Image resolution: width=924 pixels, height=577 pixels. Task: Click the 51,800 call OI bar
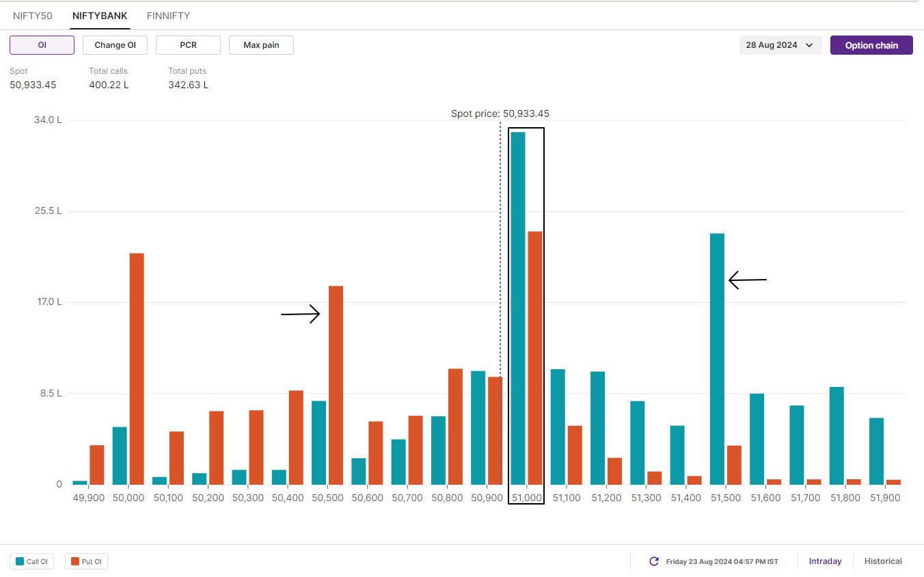click(837, 436)
